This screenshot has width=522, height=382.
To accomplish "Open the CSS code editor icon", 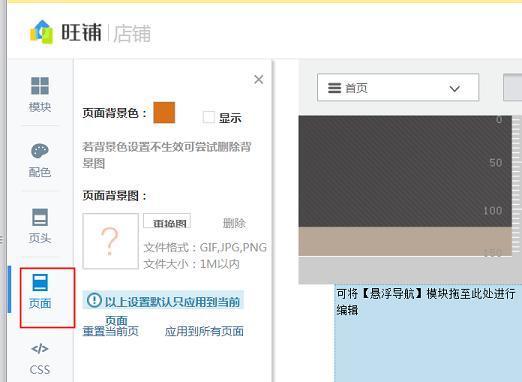I will pyautogui.click(x=40, y=349).
